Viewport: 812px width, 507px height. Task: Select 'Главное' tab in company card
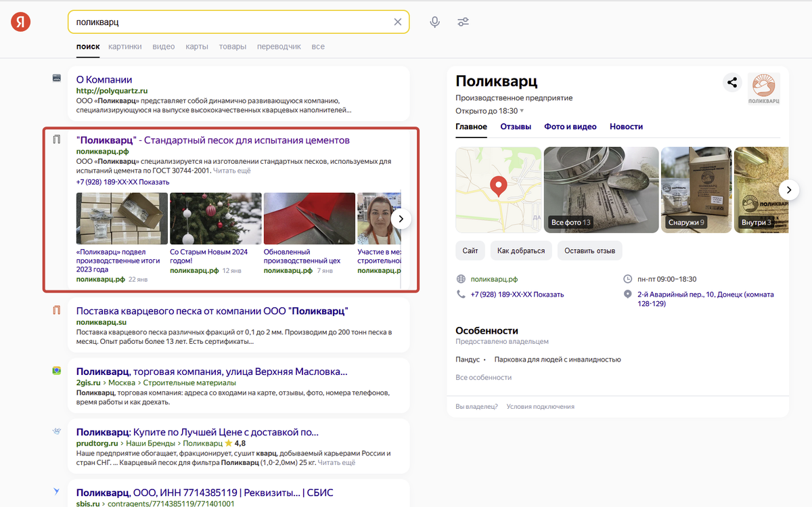tap(471, 127)
